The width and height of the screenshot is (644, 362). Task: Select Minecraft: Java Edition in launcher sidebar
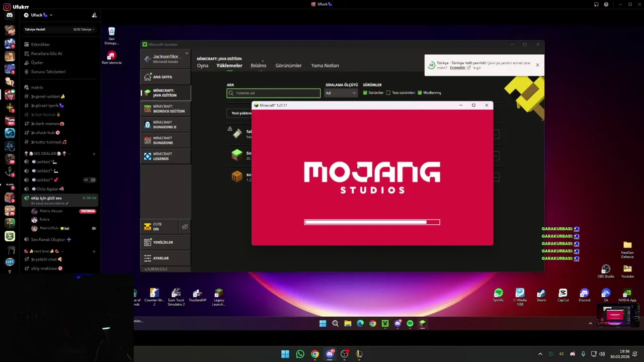point(166,93)
